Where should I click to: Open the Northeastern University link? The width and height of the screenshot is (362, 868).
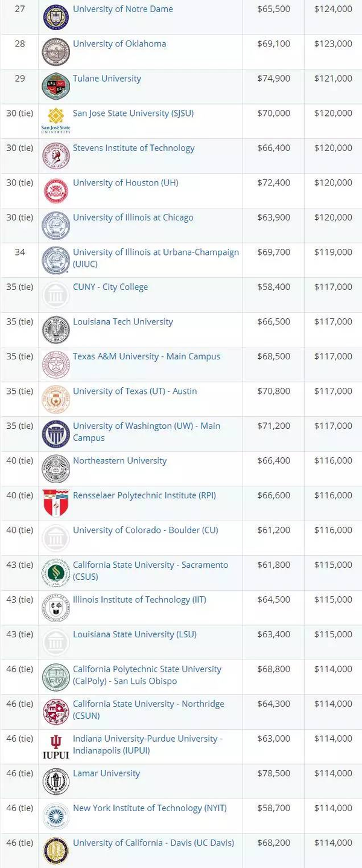click(120, 460)
